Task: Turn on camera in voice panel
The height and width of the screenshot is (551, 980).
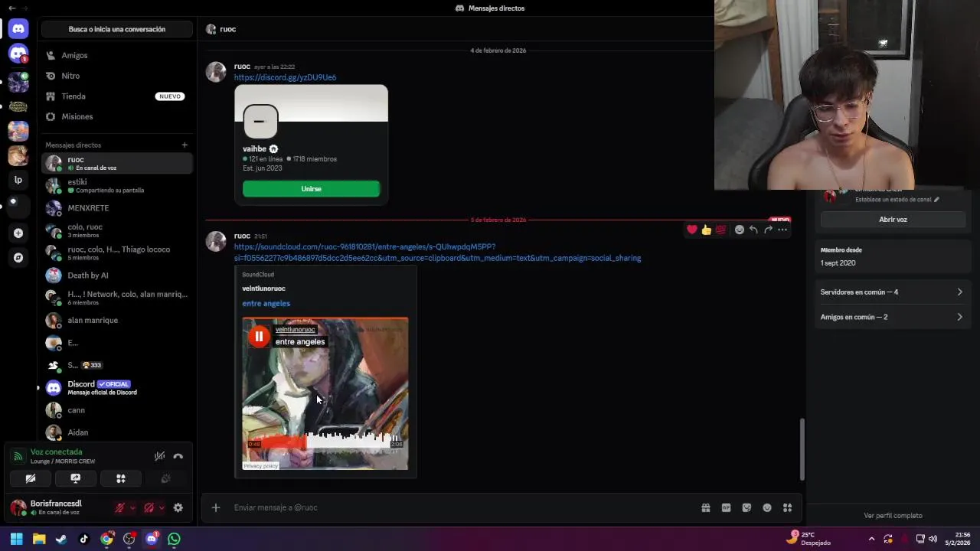Action: coord(31,478)
